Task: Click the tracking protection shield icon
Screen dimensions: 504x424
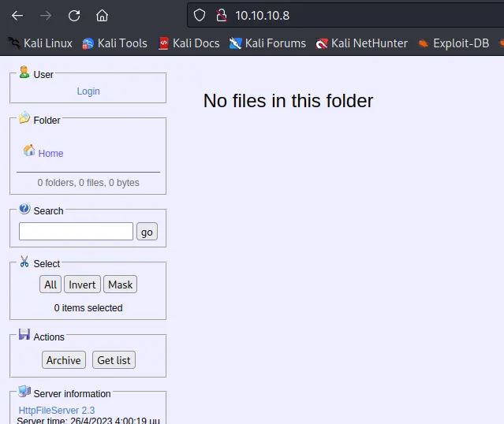Action: tap(200, 15)
